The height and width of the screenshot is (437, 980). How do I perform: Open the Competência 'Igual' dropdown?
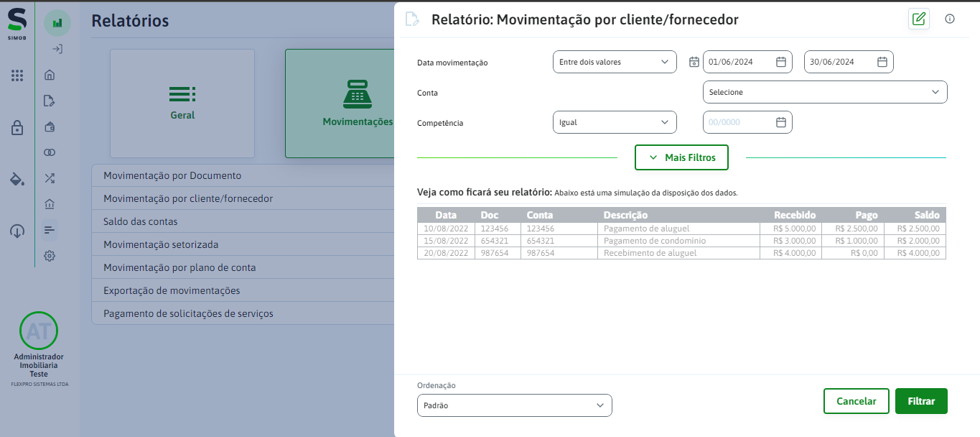tap(615, 122)
